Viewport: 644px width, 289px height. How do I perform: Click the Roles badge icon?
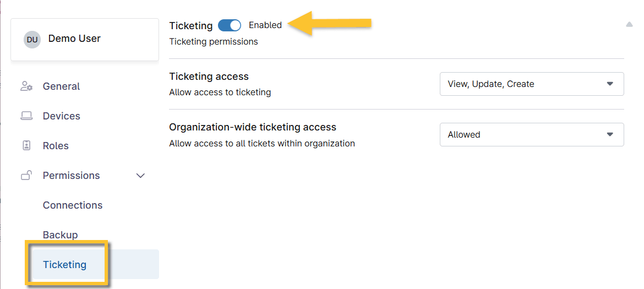pyautogui.click(x=27, y=146)
